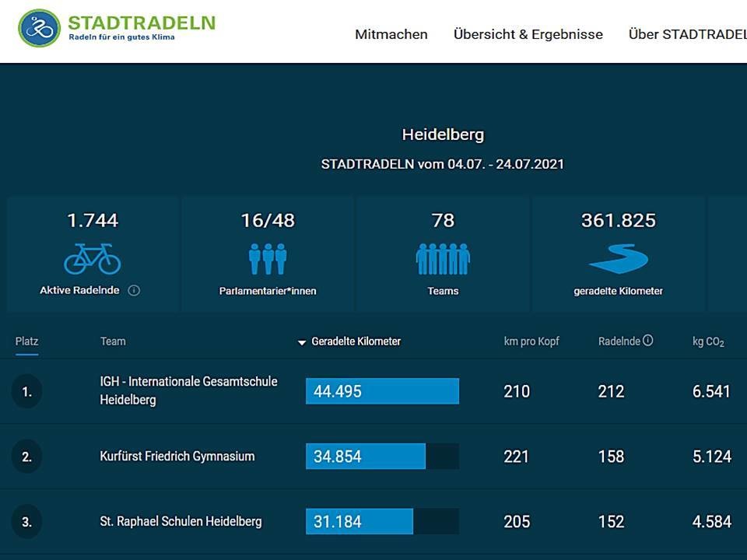This screenshot has height=560, width=747.
Task: Sort table by km pro Kopf
Action: point(531,341)
